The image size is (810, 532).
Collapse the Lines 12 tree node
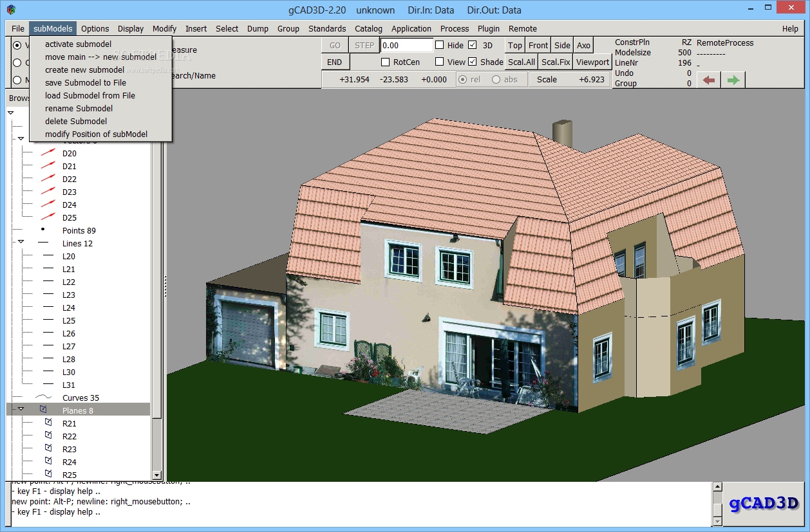pyautogui.click(x=21, y=242)
